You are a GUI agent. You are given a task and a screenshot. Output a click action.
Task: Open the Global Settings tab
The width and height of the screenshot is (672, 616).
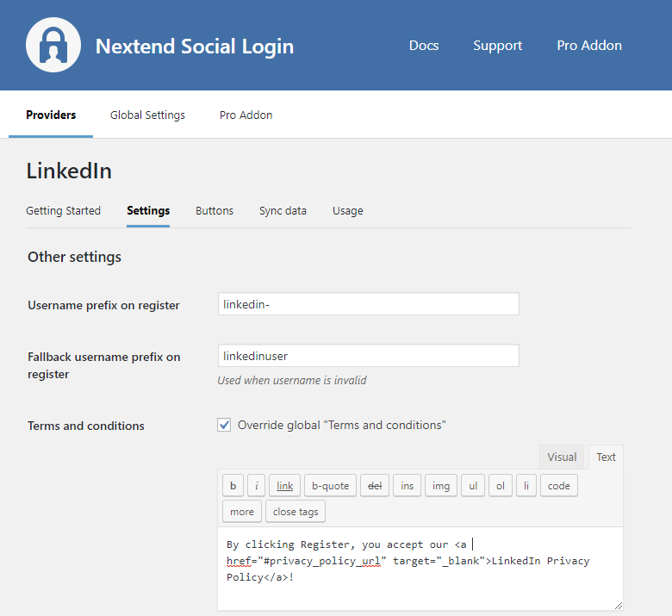coord(147,115)
